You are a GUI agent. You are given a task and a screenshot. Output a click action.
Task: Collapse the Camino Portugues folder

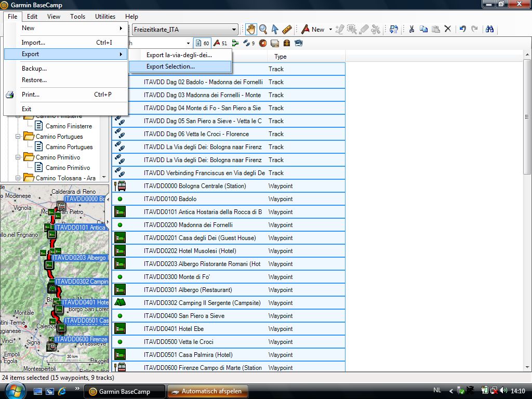[x=18, y=137]
